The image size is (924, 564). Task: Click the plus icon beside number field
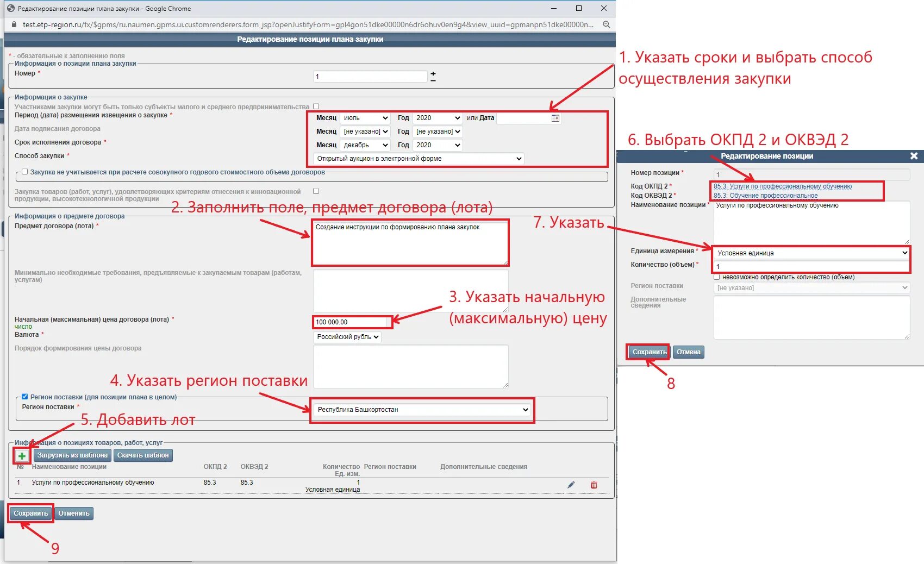433,73
